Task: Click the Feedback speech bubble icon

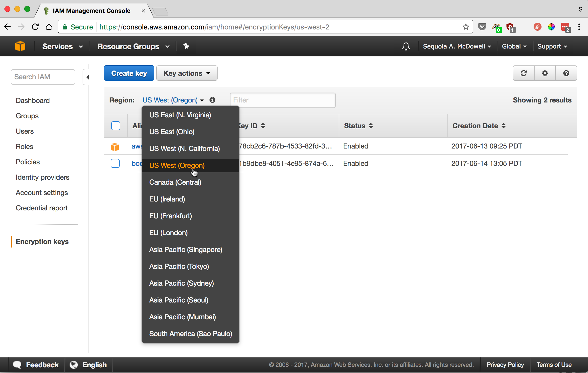Action: click(17, 365)
